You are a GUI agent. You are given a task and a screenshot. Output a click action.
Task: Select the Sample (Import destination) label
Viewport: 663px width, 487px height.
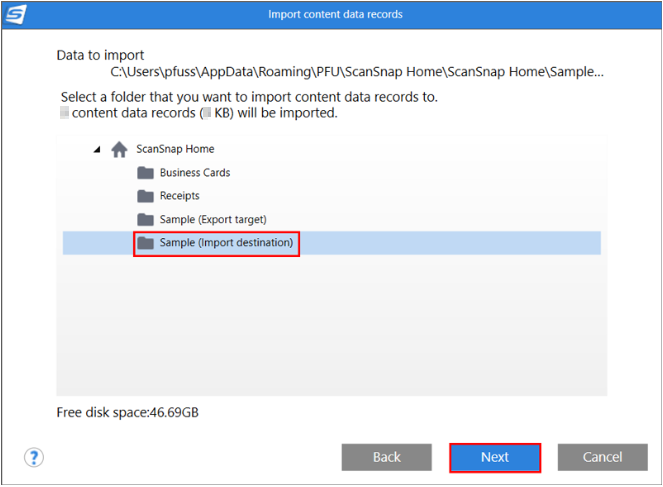coord(226,243)
